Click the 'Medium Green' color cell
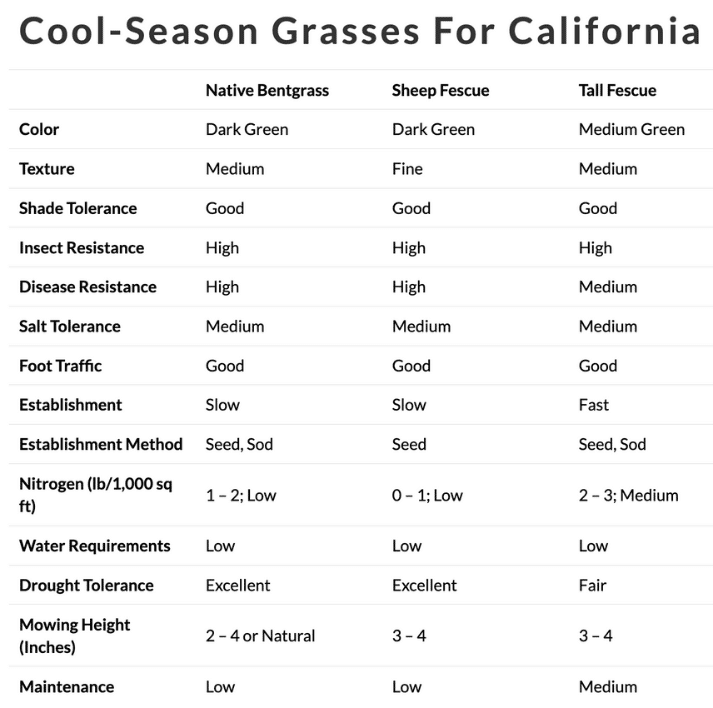The width and height of the screenshot is (713, 708). point(632,129)
